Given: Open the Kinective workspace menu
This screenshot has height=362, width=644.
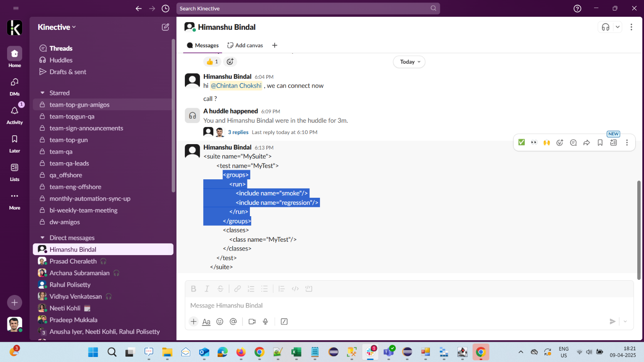Looking at the screenshot, I should tap(57, 27).
